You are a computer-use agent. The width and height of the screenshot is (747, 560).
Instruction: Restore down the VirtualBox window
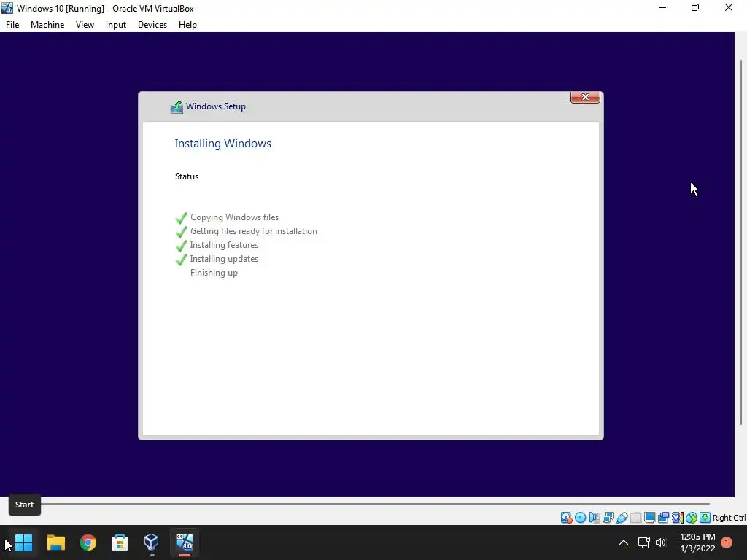695,7
